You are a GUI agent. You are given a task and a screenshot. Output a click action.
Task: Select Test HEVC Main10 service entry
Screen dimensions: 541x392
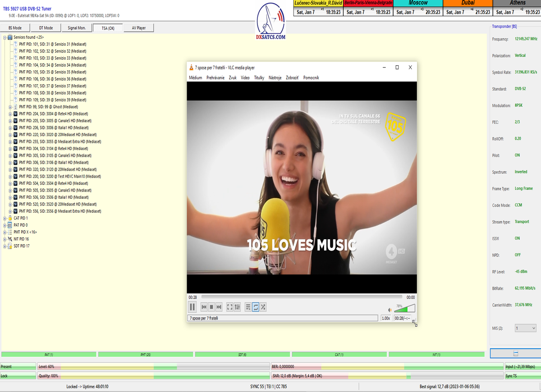tap(60, 177)
